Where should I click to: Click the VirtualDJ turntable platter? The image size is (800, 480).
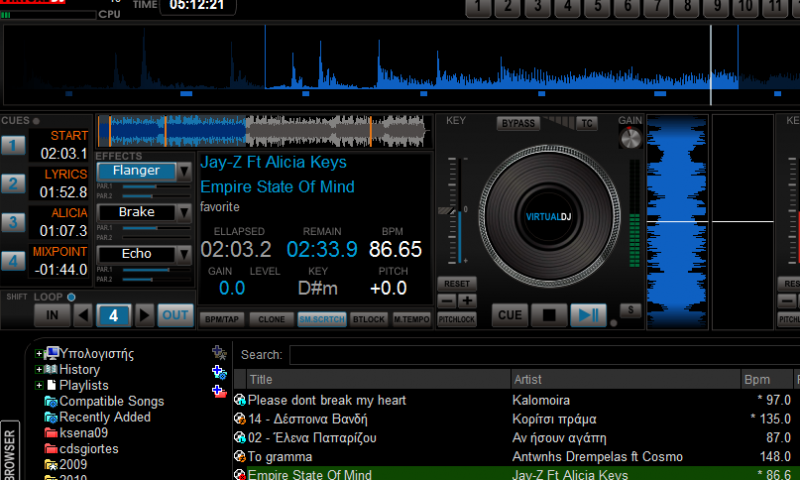point(549,216)
